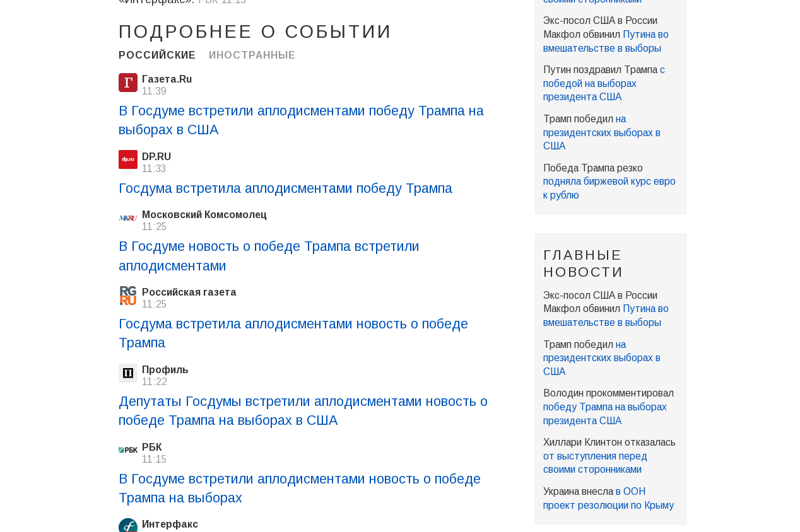Open РБК headline about Trump's election victory
Viewport: 800px width, 532px height.
pos(300,489)
